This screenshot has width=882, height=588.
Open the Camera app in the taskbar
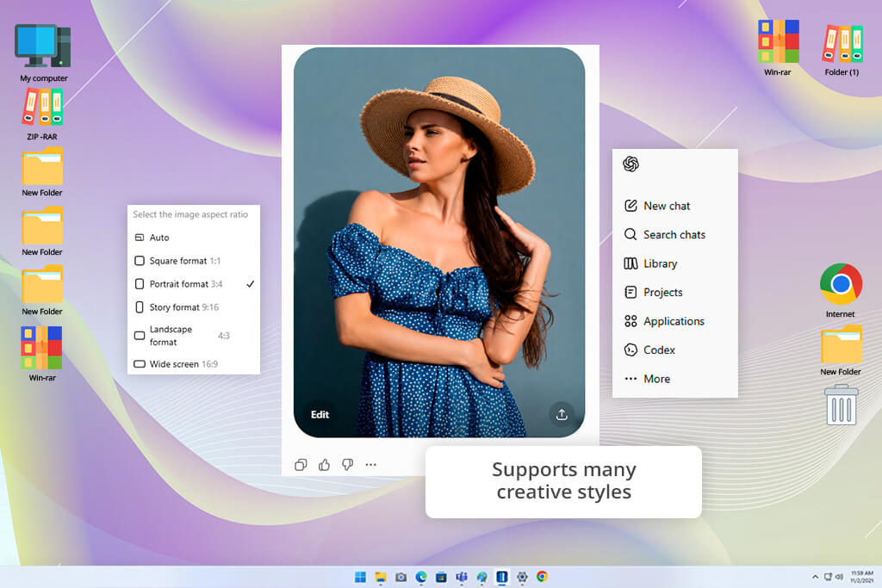[401, 577]
